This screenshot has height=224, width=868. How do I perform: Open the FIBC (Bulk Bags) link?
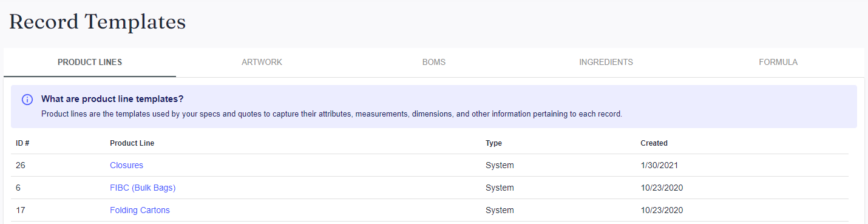(x=143, y=188)
